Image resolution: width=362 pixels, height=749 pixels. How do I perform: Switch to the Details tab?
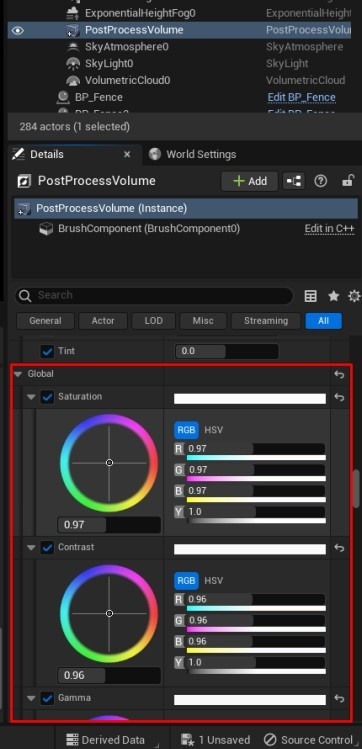47,154
